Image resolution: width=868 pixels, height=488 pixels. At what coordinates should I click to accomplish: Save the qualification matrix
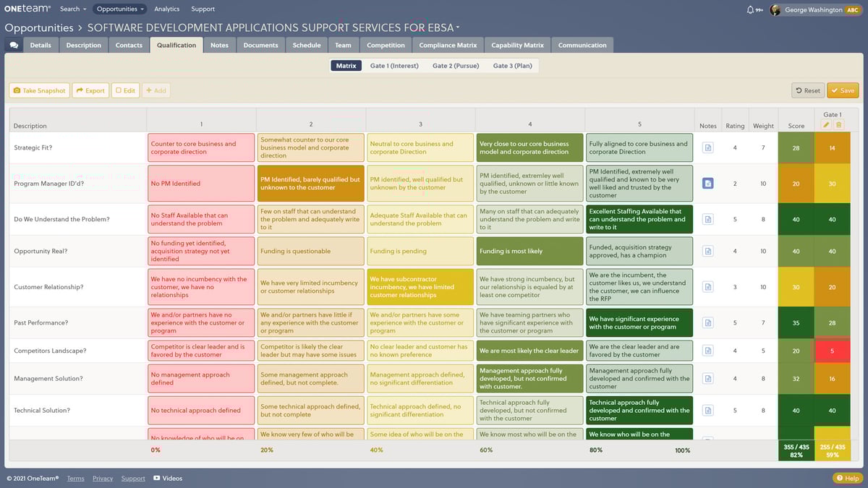842,90
